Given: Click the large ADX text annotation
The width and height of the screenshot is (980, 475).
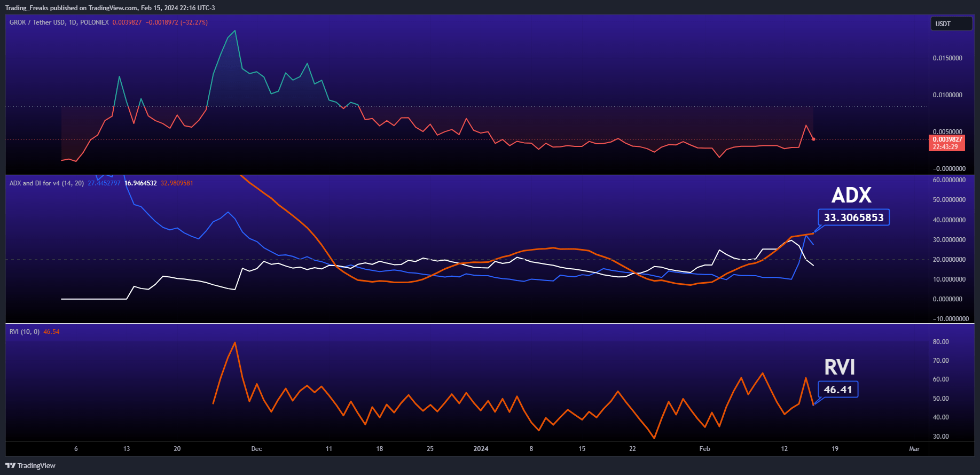Looking at the screenshot, I should [x=851, y=196].
